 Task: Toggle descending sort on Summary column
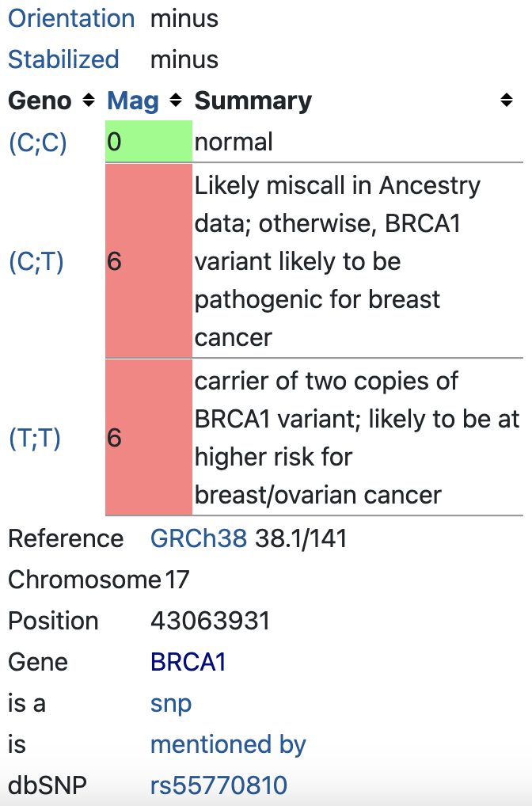coord(507,101)
